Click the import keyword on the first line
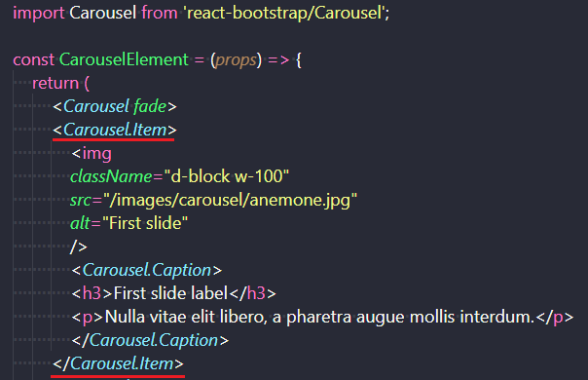The height and width of the screenshot is (380, 588). pyautogui.click(x=39, y=13)
